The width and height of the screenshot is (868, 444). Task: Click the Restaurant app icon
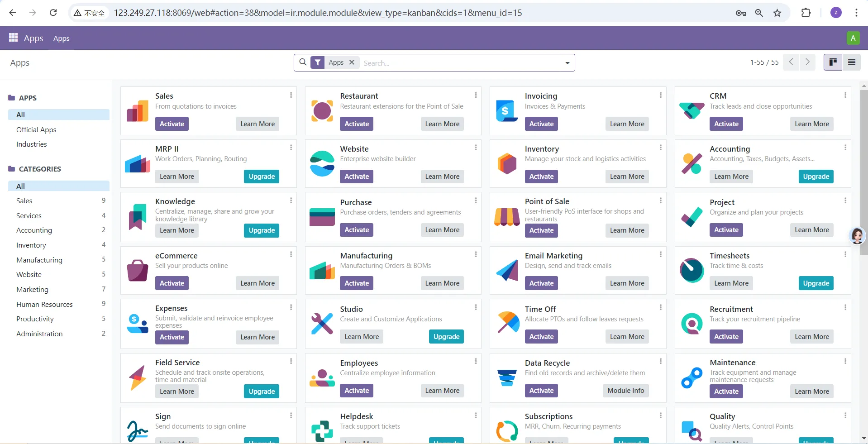coord(322,111)
